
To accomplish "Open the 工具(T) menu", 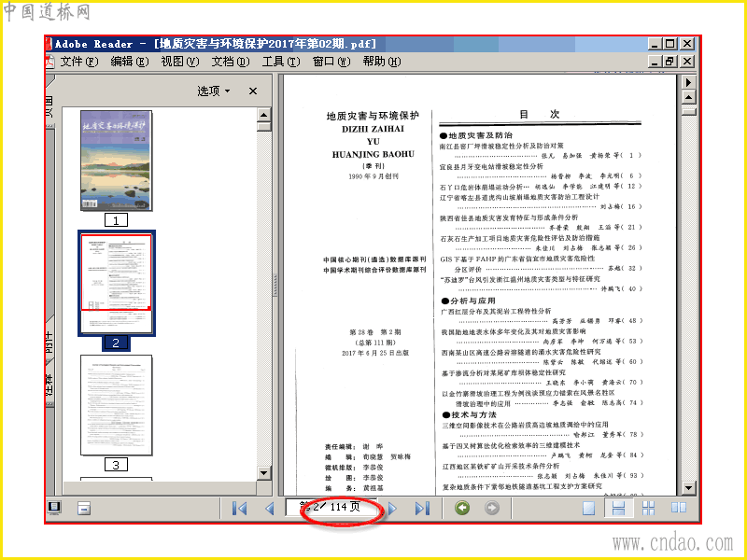I will (281, 62).
